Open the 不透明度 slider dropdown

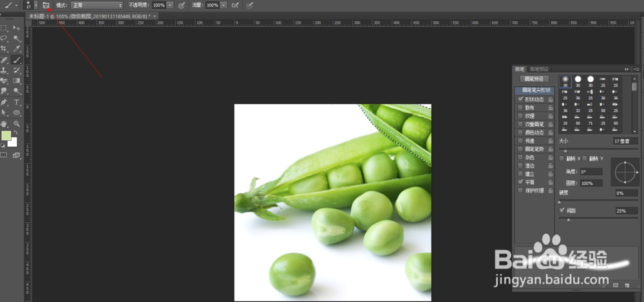point(170,5)
